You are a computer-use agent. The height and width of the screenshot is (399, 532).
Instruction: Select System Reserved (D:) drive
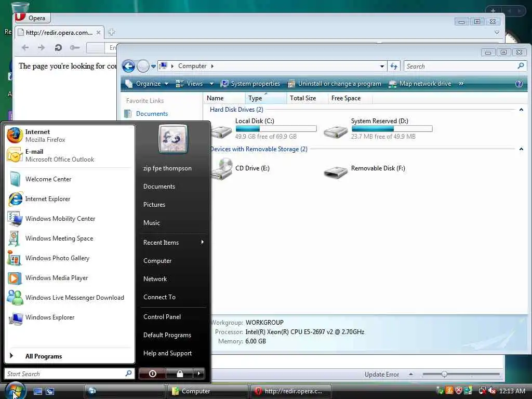(x=378, y=129)
